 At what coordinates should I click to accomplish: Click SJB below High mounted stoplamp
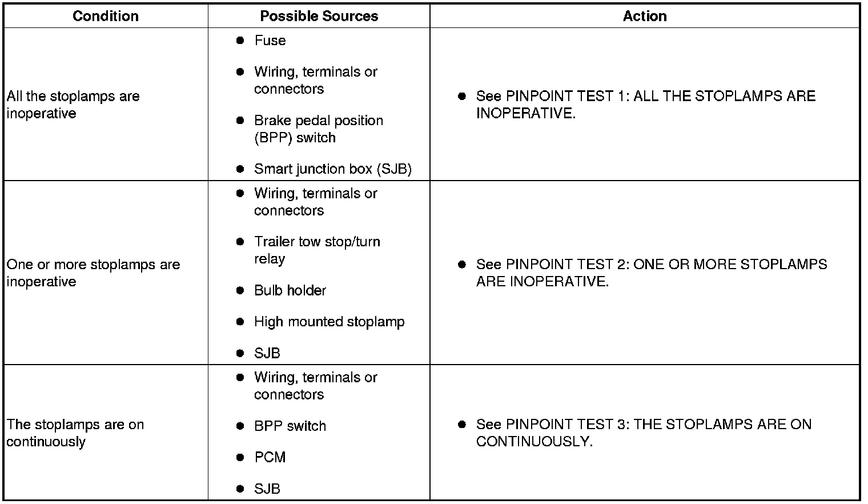pyautogui.click(x=267, y=353)
